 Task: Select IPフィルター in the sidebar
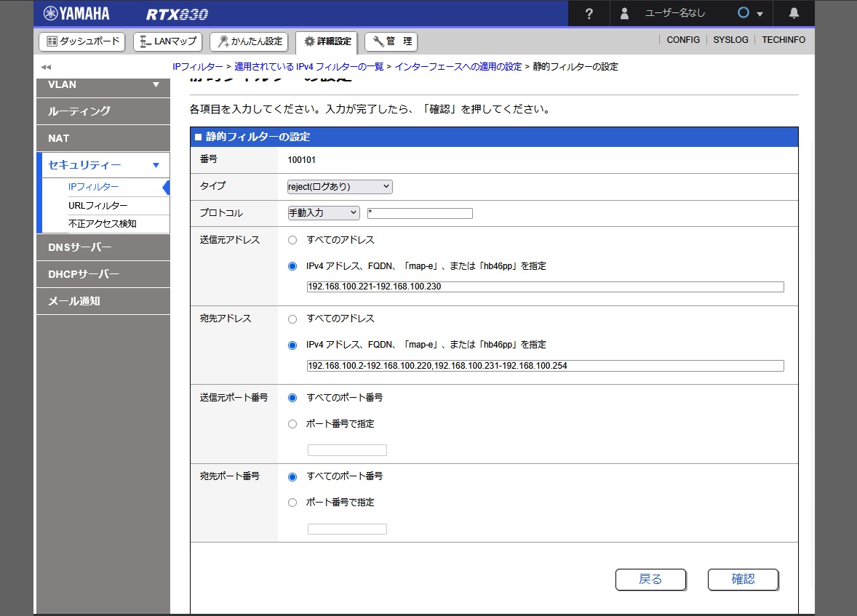tap(93, 187)
